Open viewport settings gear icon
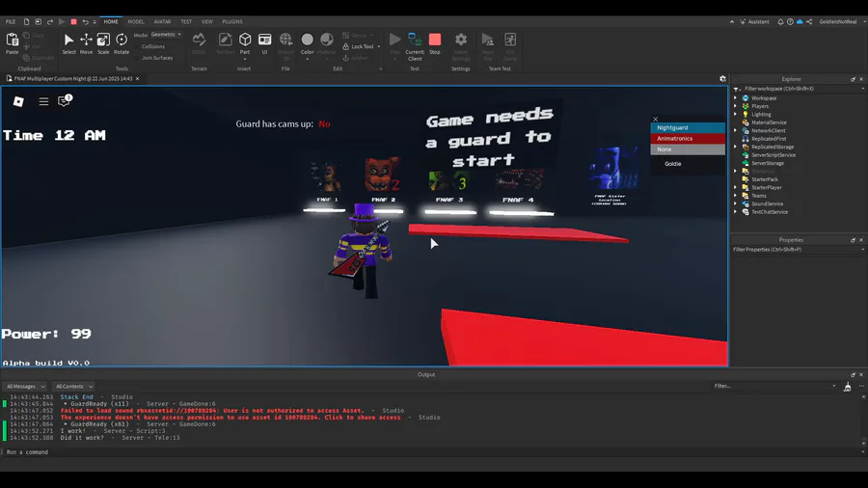This screenshot has width=868, height=488. point(722,78)
